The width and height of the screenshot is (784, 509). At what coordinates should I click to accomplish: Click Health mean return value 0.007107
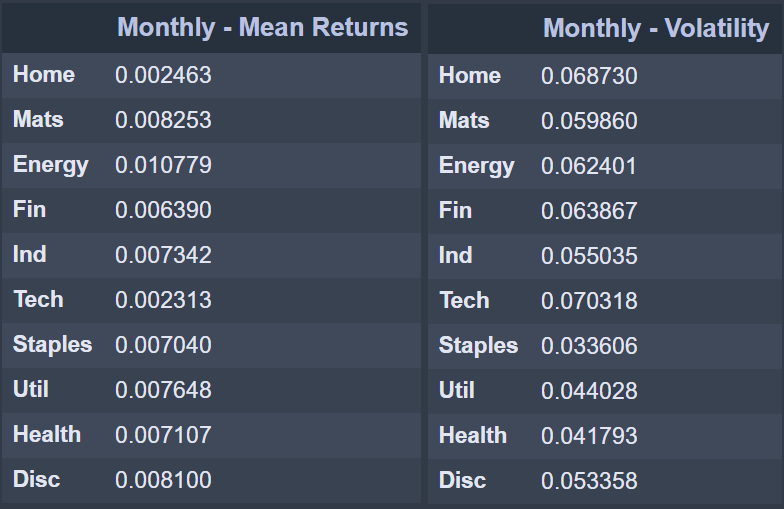coord(164,435)
